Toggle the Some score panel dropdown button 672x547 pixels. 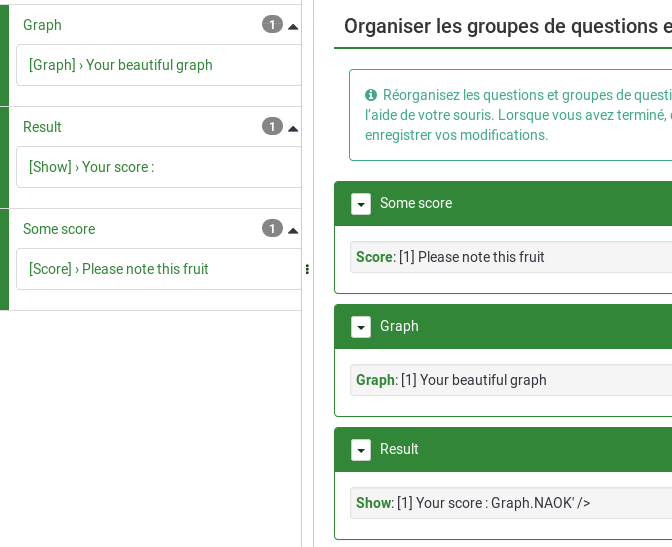361,204
